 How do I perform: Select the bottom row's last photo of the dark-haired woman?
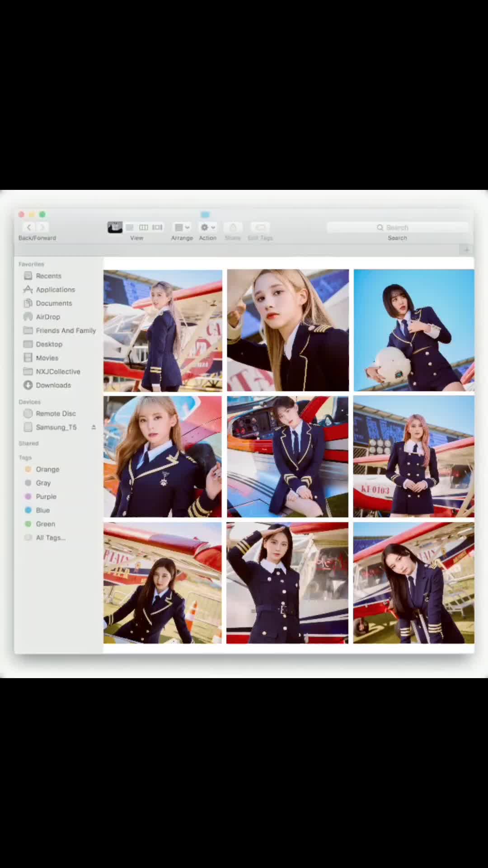[414, 583]
